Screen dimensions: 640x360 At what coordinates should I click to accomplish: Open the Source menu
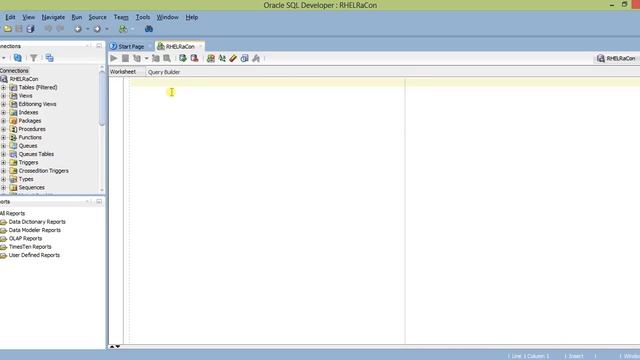[98, 17]
